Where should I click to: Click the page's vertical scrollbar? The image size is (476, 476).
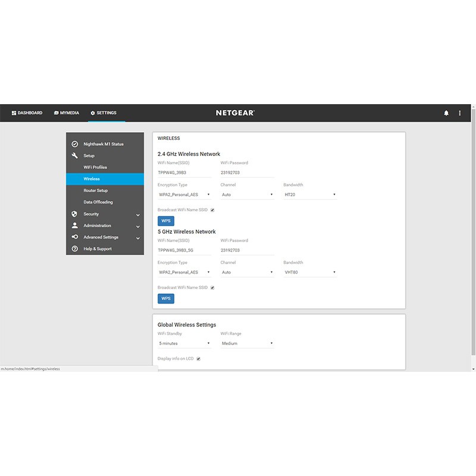coord(473,238)
